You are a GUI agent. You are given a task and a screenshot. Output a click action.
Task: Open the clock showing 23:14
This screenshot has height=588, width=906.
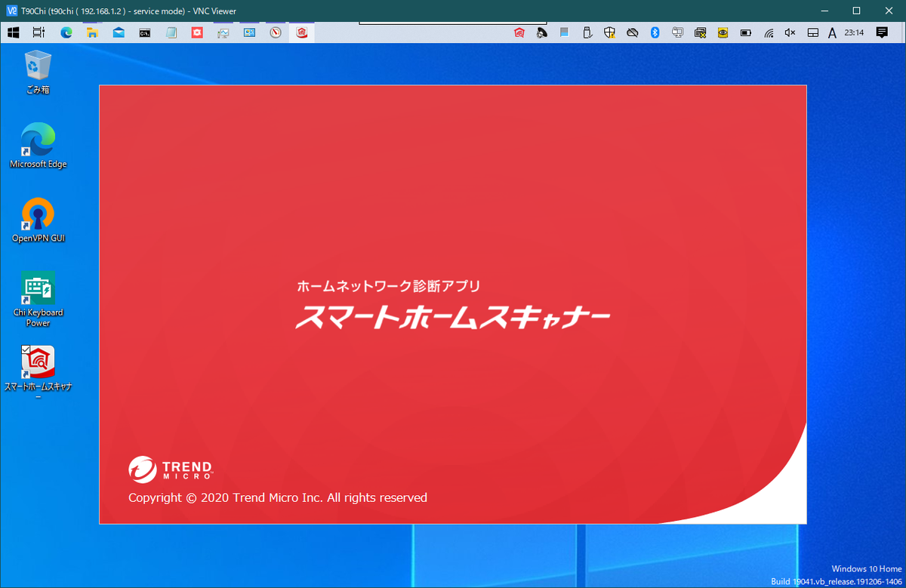(x=854, y=32)
